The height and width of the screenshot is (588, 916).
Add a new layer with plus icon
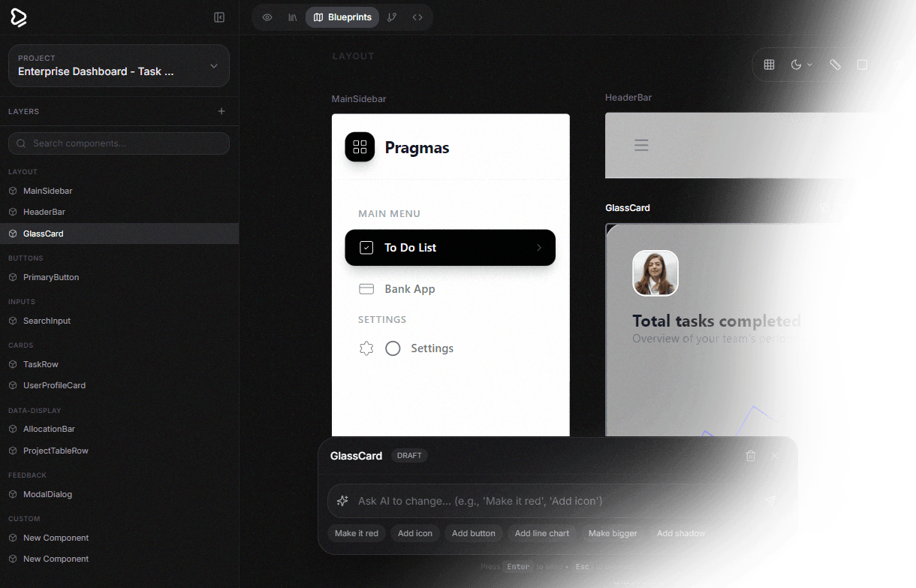[x=221, y=111]
